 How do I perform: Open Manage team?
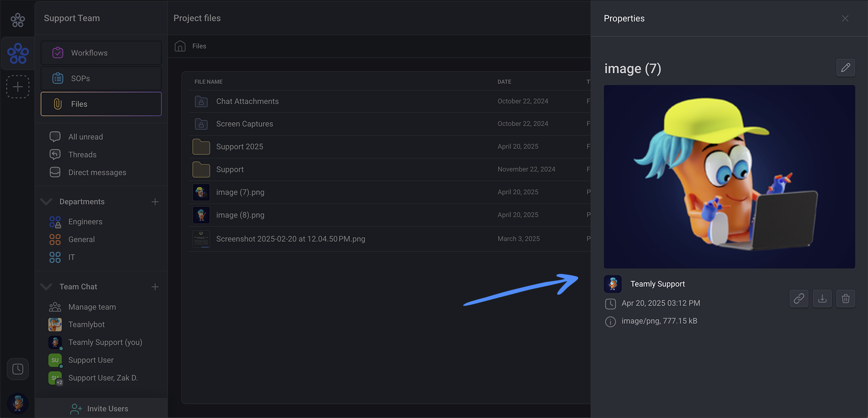[x=92, y=307]
